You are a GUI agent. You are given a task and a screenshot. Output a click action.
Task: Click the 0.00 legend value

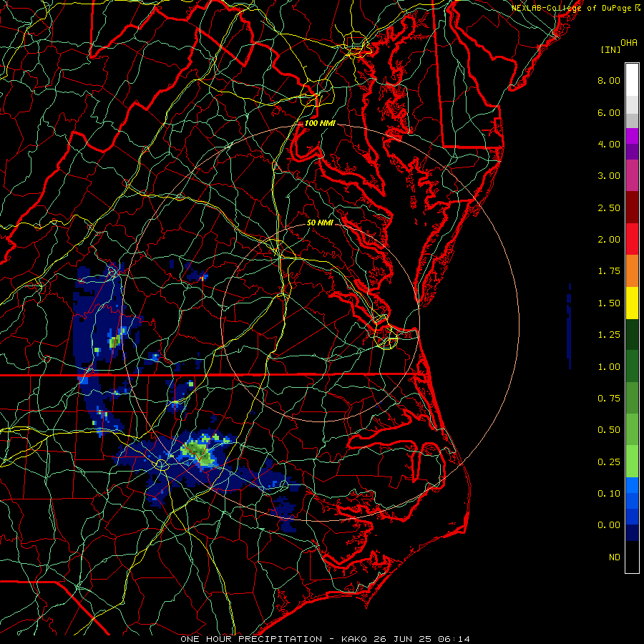tap(609, 525)
